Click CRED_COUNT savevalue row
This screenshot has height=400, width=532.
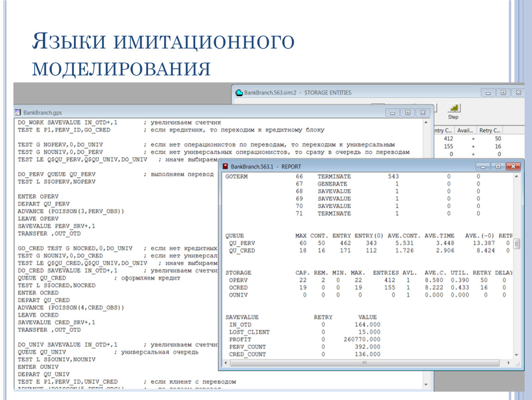point(305,354)
